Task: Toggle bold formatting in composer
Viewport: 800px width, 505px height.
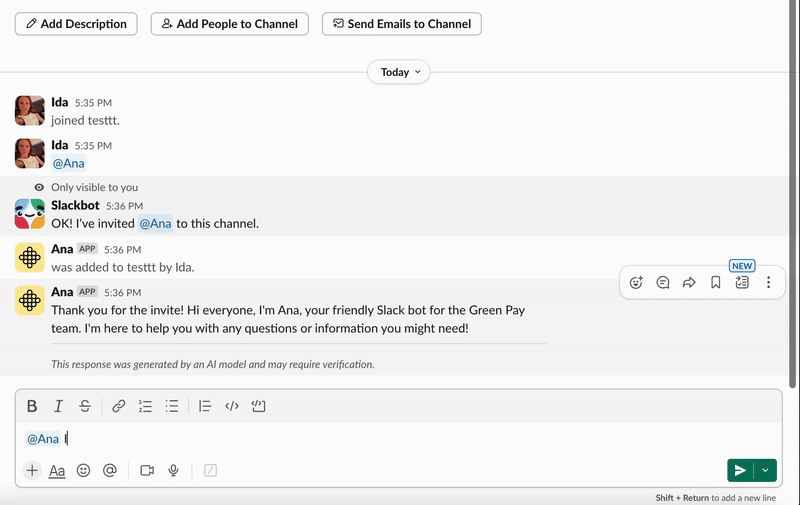Action: point(32,406)
